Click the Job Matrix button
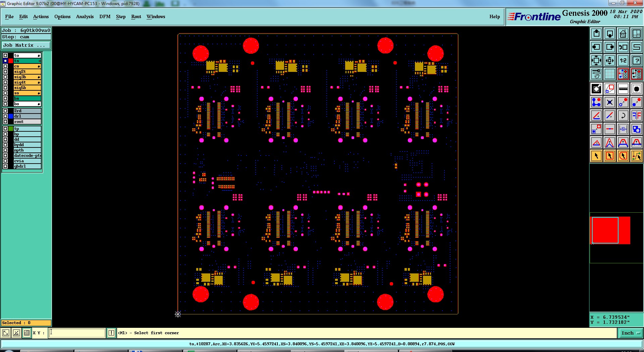644x352 pixels. (26, 45)
